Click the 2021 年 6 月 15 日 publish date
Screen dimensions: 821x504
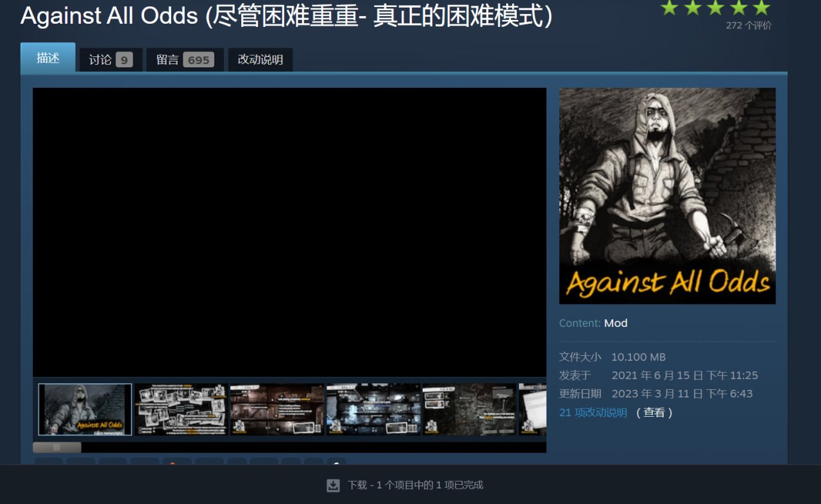pyautogui.click(x=684, y=375)
